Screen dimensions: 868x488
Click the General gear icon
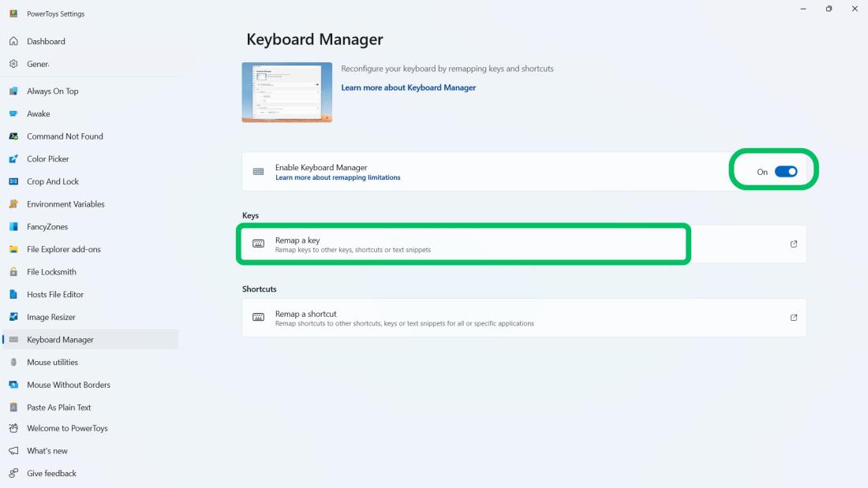point(14,64)
